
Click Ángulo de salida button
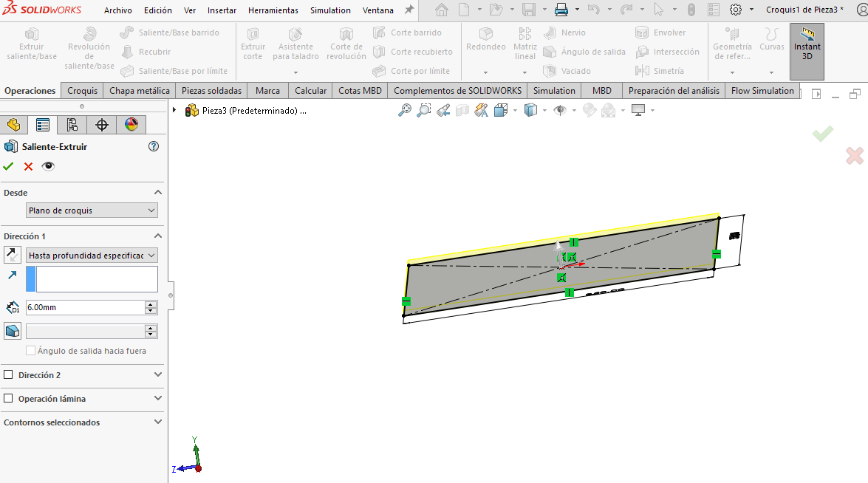click(x=584, y=52)
